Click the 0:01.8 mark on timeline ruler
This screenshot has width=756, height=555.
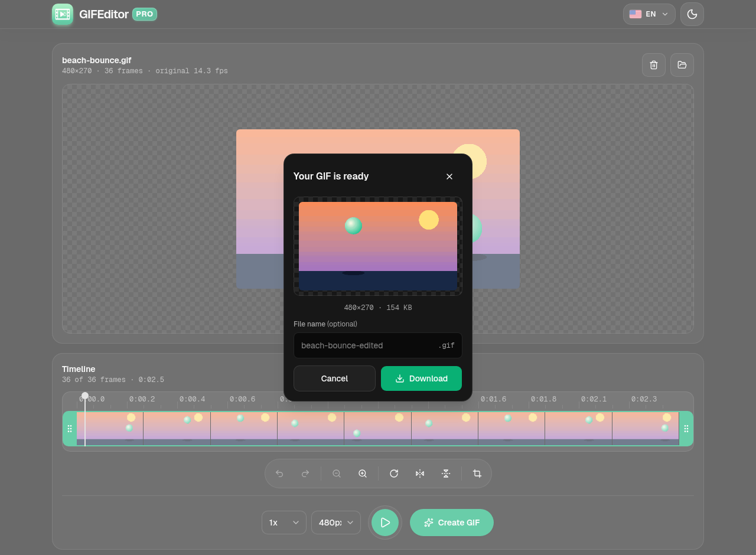pyautogui.click(x=543, y=399)
